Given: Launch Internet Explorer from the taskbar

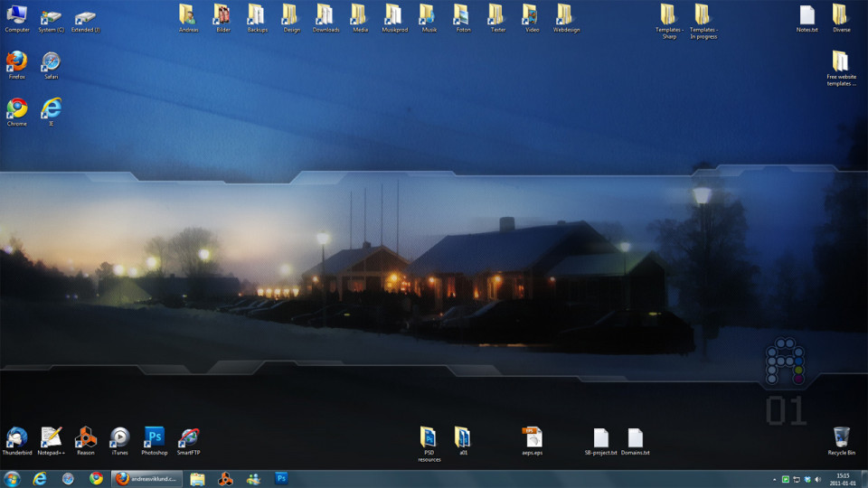Looking at the screenshot, I should [x=39, y=479].
